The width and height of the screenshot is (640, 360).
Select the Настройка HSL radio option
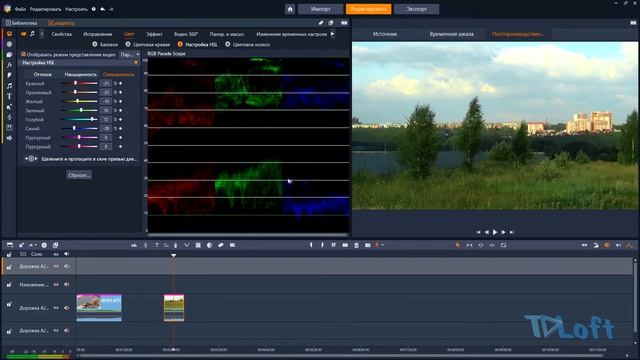tap(180, 44)
